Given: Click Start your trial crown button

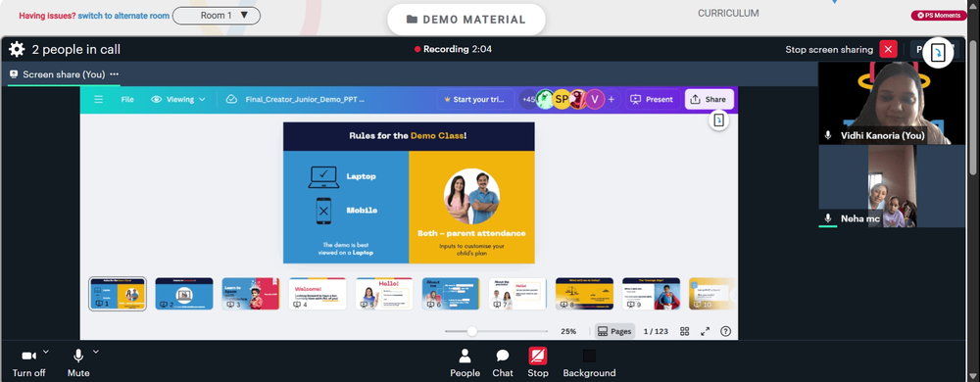Looking at the screenshot, I should click(x=475, y=99).
